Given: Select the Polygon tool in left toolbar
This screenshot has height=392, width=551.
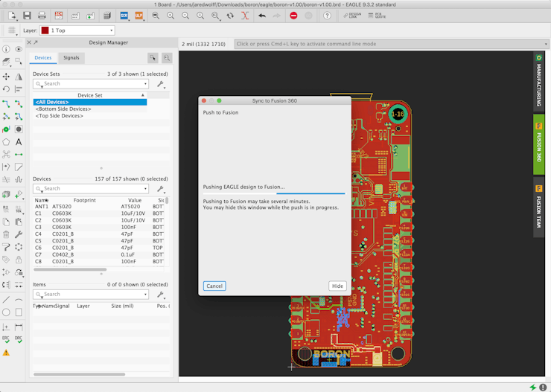Looking at the screenshot, I should pyautogui.click(x=6, y=141).
